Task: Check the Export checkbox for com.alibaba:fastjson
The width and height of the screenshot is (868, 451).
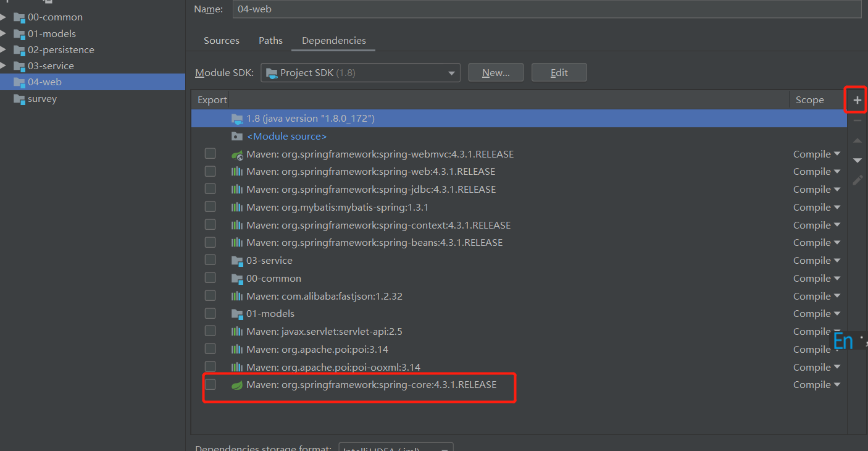Action: [x=210, y=295]
